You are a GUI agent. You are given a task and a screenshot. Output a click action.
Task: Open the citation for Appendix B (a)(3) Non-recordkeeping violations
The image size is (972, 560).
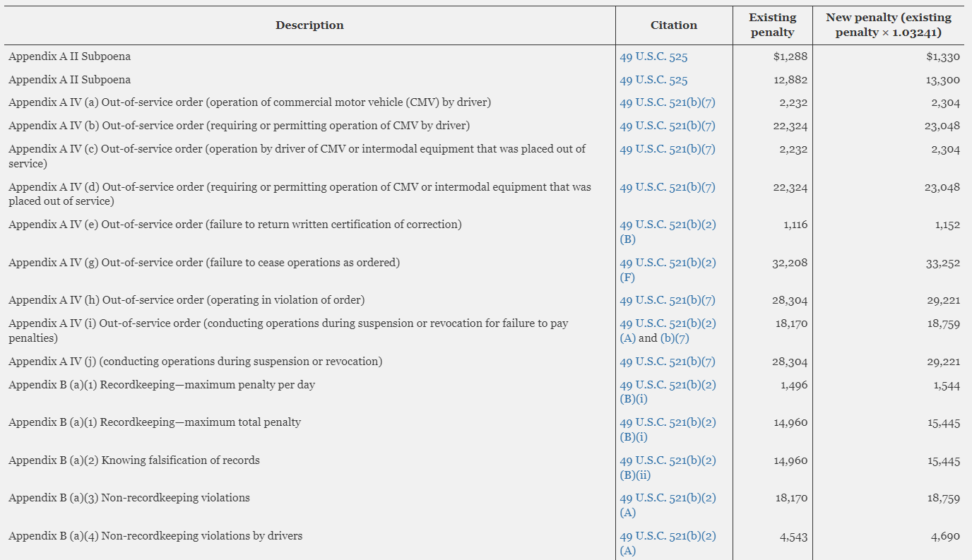point(667,499)
